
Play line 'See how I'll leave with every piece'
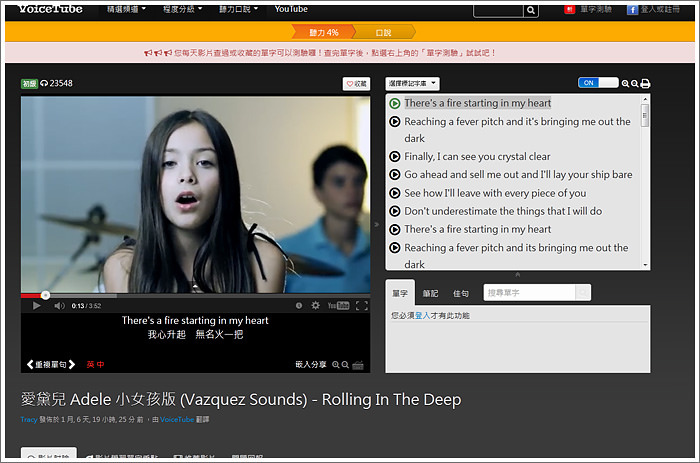click(x=395, y=193)
